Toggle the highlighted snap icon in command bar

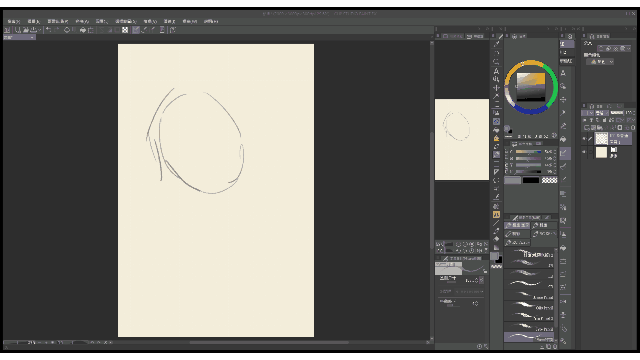point(136,30)
